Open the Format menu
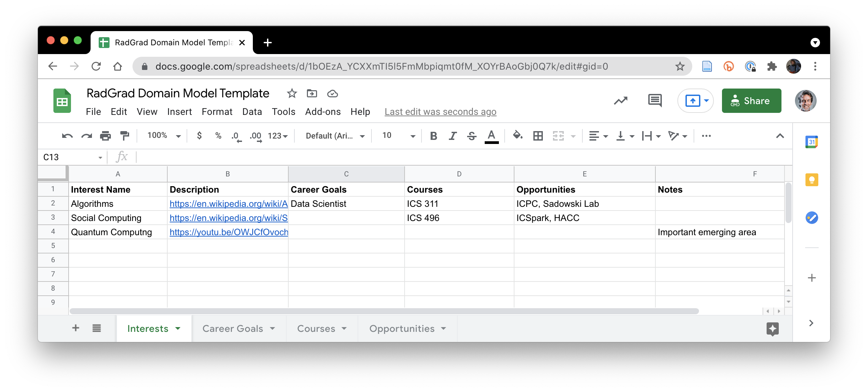Screen dimensions: 868x392 (x=217, y=112)
